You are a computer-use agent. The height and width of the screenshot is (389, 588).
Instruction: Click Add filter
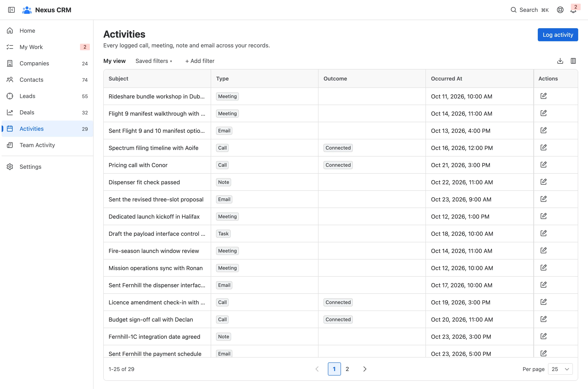point(200,61)
